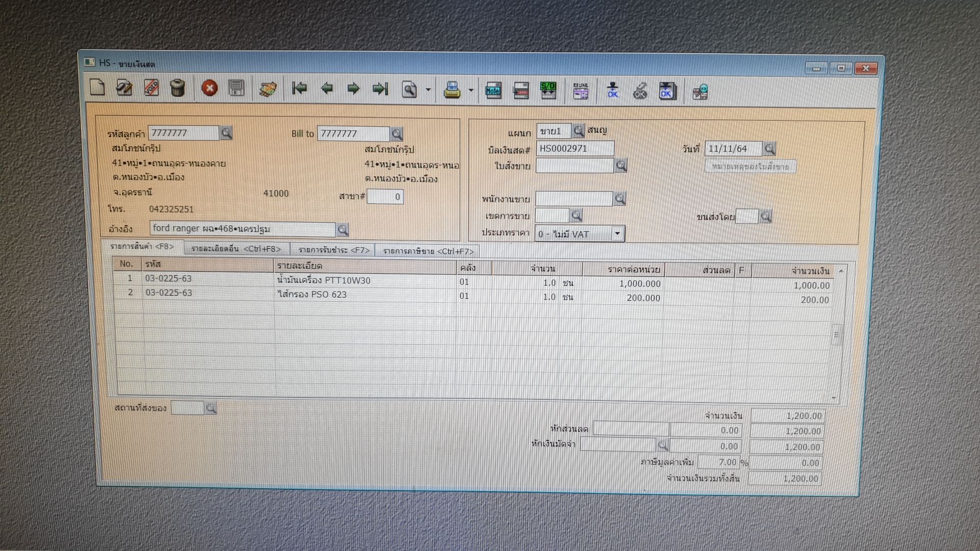980x551 pixels.
Task: Click the VOID document icon
Action: click(x=151, y=88)
